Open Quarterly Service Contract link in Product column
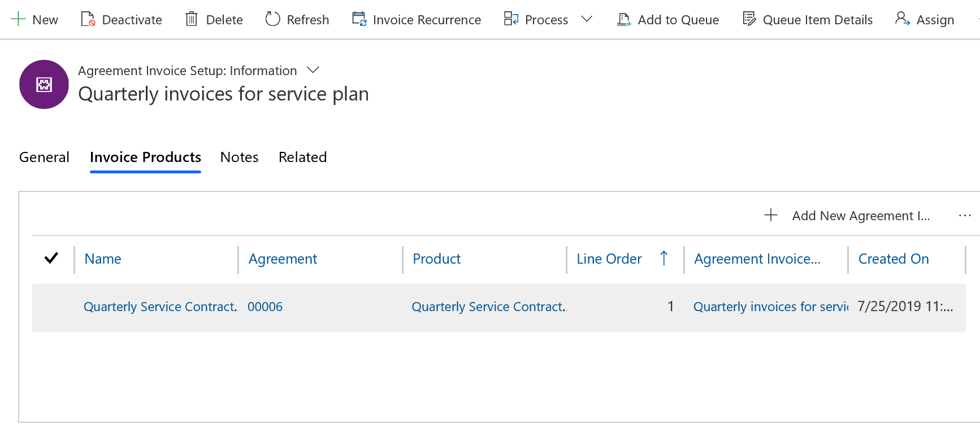 (489, 307)
